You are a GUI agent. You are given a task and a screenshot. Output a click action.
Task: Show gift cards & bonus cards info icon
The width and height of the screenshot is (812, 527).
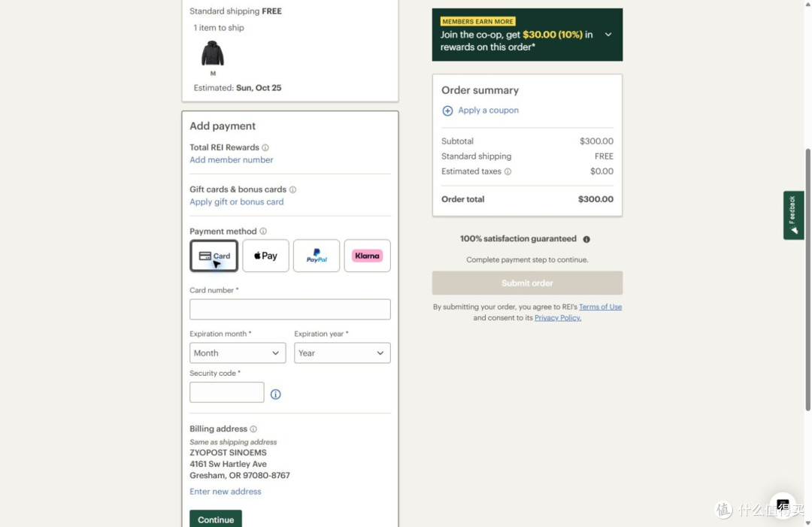coord(292,189)
